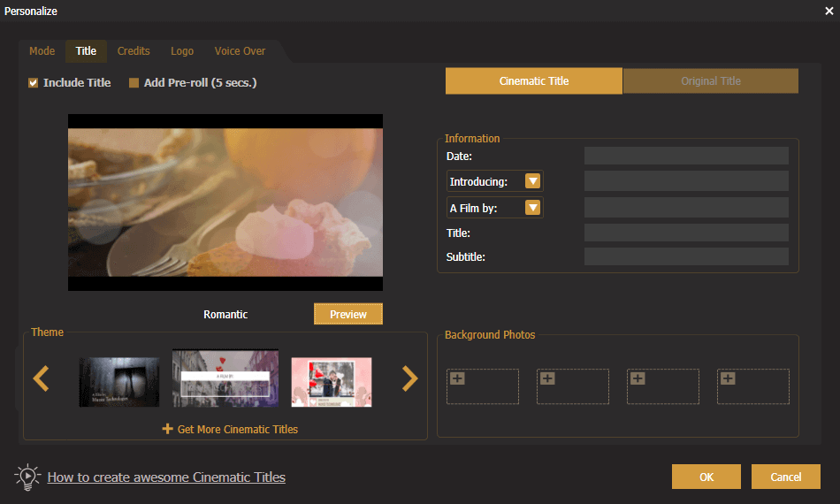The image size is (840, 504).
Task: Switch to the Credits tab
Action: point(134,51)
